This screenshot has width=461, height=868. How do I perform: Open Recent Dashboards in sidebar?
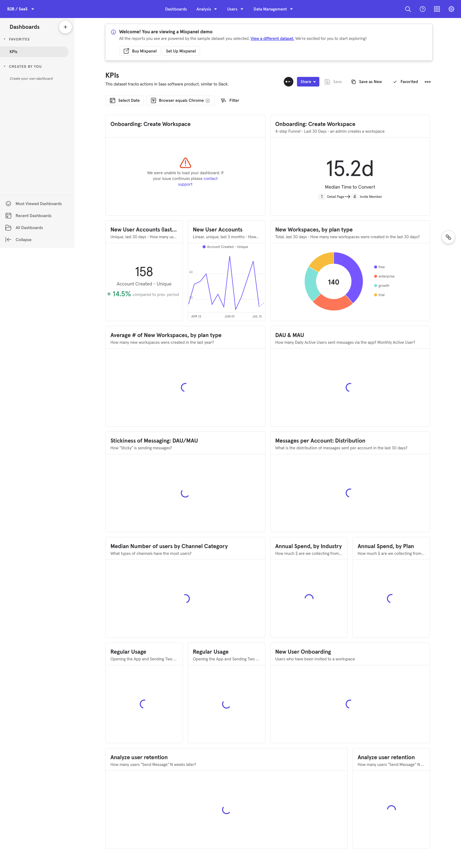pyautogui.click(x=33, y=215)
